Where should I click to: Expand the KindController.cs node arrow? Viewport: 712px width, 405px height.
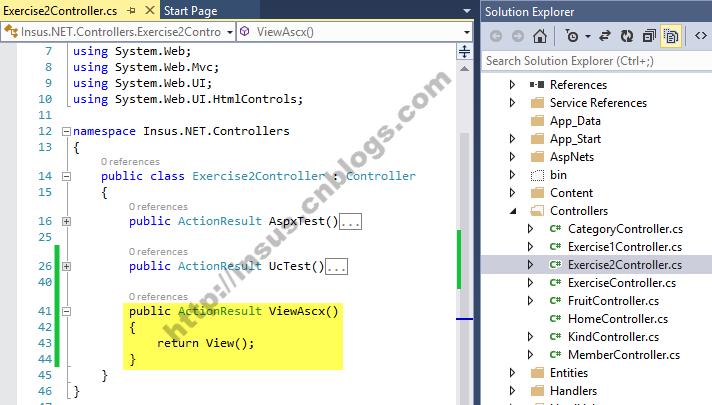(x=530, y=337)
